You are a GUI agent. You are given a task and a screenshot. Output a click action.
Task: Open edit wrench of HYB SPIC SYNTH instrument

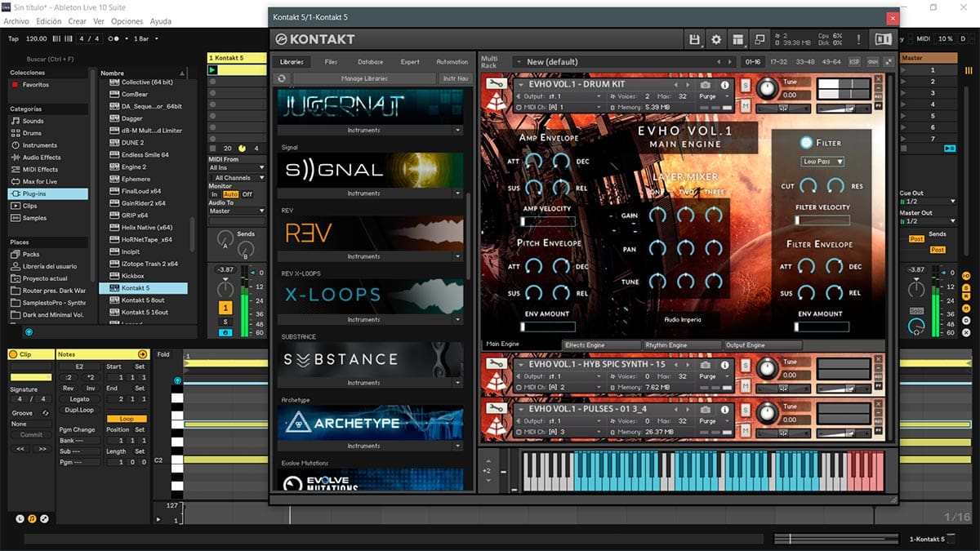496,364
